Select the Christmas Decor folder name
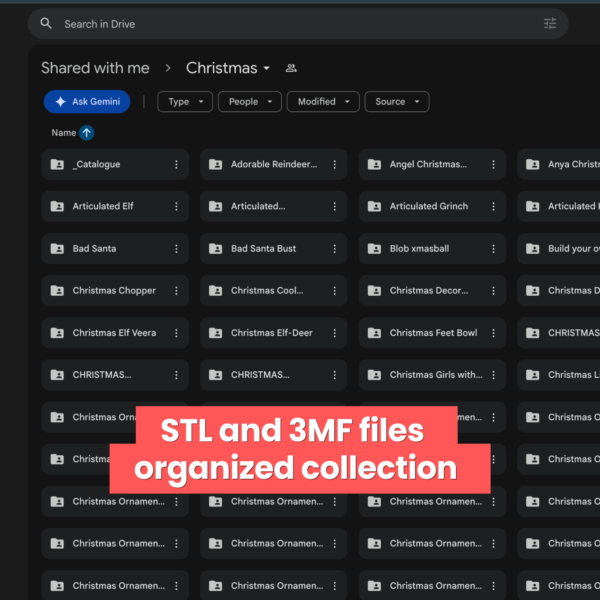The width and height of the screenshot is (600, 600). pyautogui.click(x=429, y=291)
